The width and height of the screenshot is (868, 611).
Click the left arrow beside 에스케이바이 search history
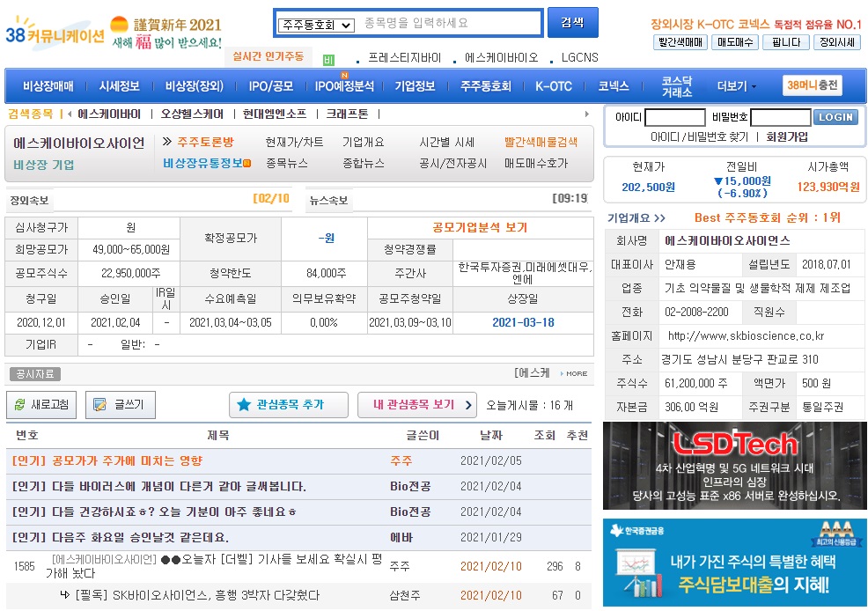[70, 114]
